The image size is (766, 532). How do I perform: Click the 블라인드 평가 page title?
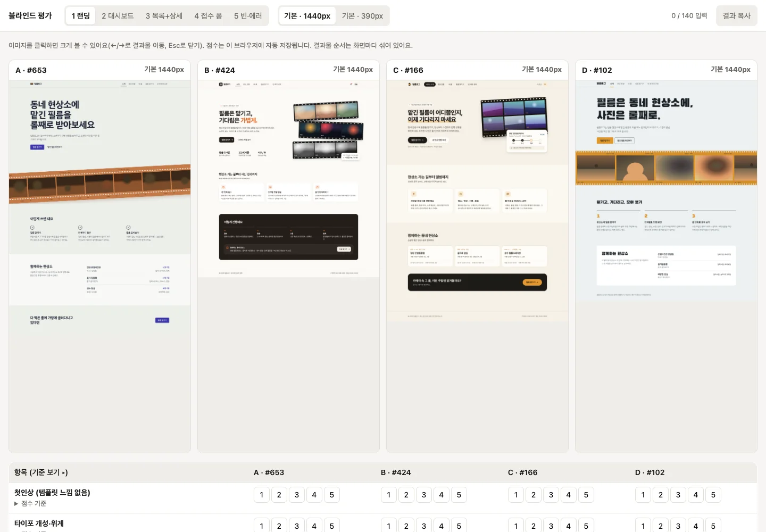click(x=30, y=16)
